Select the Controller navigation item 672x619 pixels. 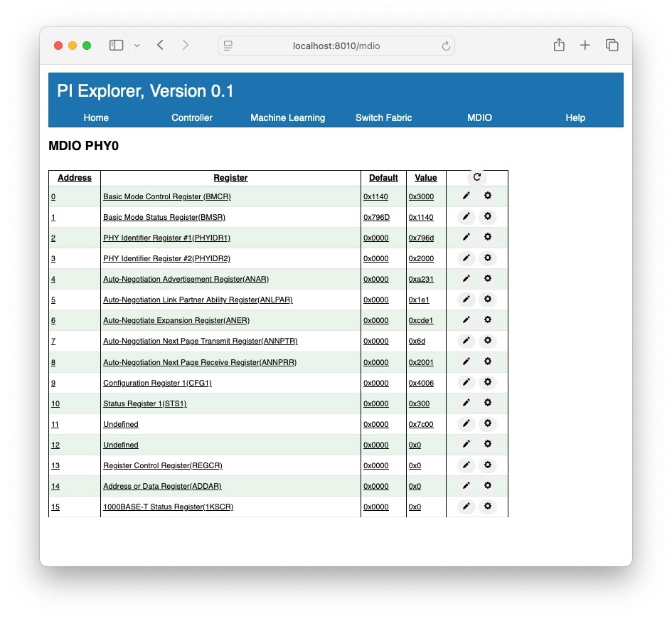coord(192,117)
